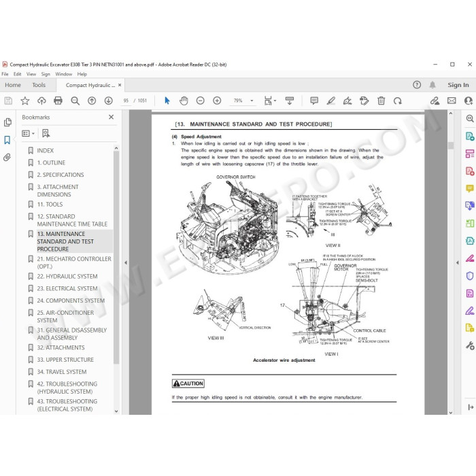The width and height of the screenshot is (476, 476).
Task: Open the 34. TRAVEL SYSTEM bookmark
Action: point(62,372)
